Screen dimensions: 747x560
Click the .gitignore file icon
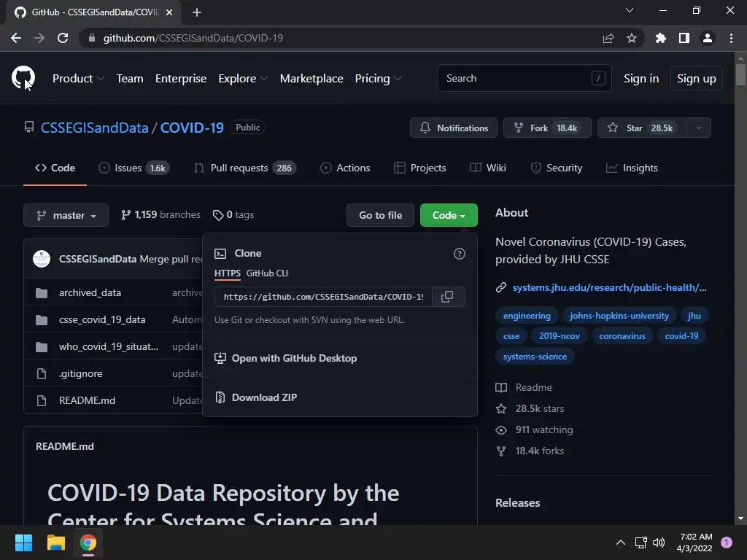click(42, 374)
